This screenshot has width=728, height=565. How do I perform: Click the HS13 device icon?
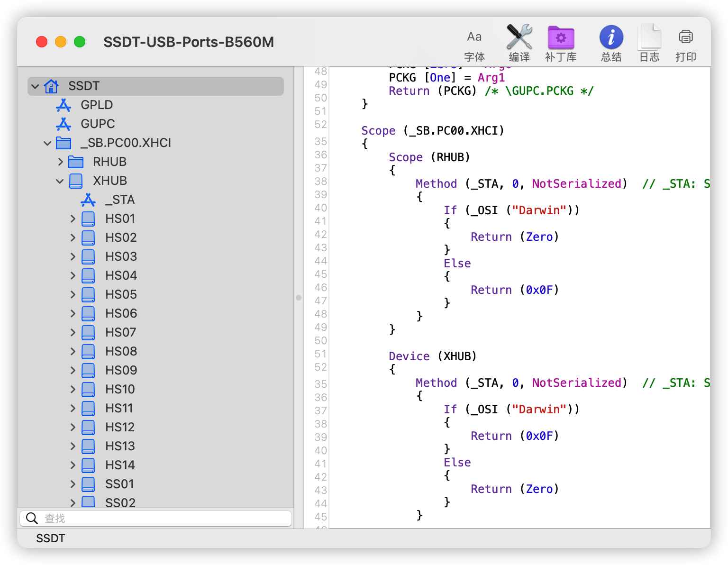point(88,446)
